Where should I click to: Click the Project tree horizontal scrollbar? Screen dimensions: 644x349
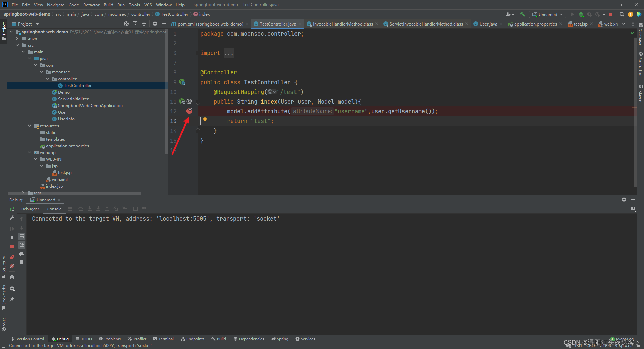point(74,193)
